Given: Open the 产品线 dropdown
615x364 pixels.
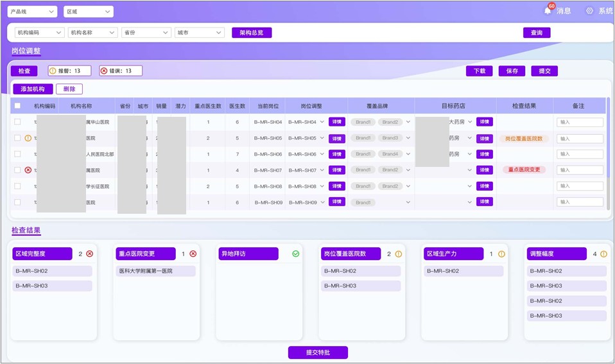Looking at the screenshot, I should pyautogui.click(x=32, y=12).
